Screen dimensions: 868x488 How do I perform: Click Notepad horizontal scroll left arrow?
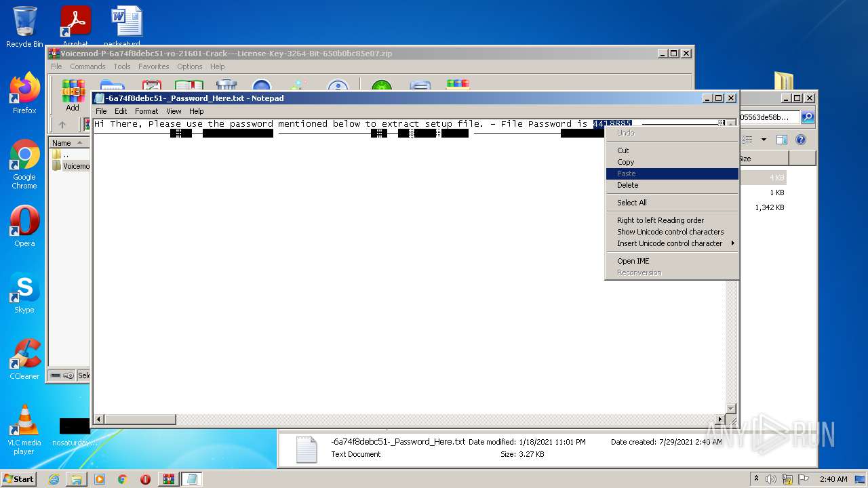(98, 420)
